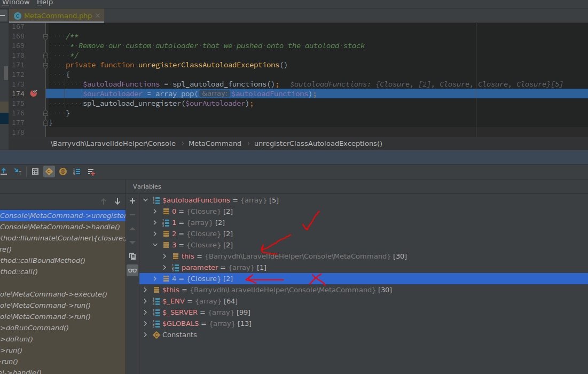
Task: Click the &array: parameter hint on line 174
Action: click(215, 94)
